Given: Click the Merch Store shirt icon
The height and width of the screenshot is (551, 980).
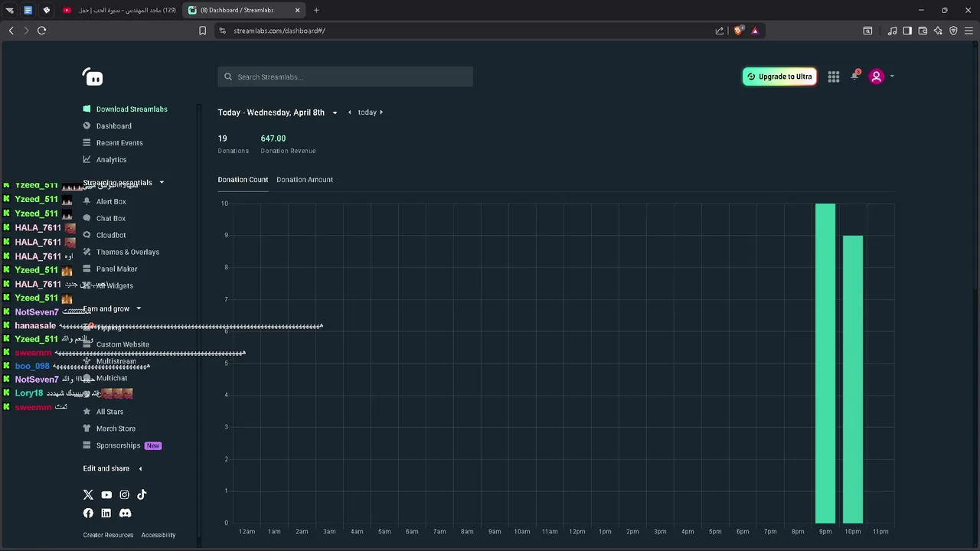Looking at the screenshot, I should (87, 429).
